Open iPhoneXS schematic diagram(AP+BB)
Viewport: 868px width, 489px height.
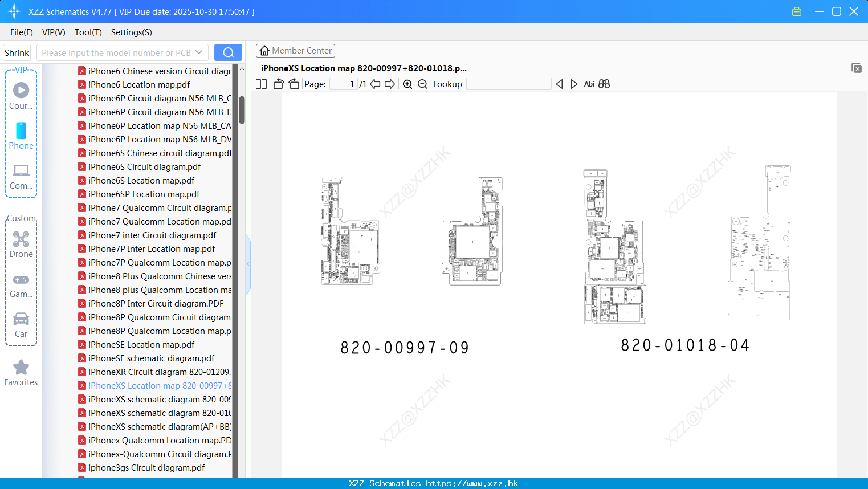[154, 427]
